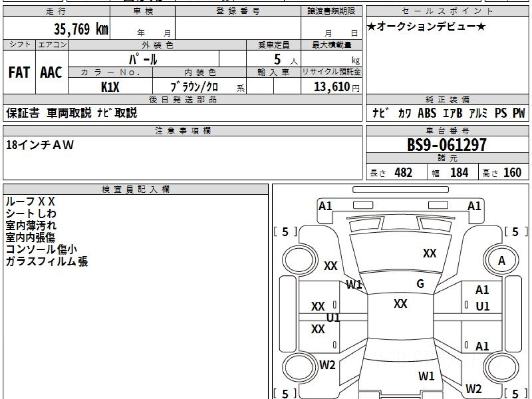532x399 pixels.
Task: Click the エアコン header cell
Action: point(52,45)
